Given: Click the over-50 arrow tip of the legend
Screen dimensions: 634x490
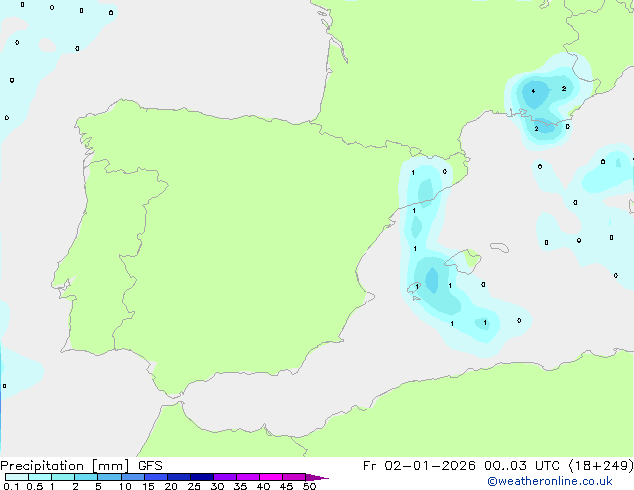Looking at the screenshot, I should pos(317,477).
